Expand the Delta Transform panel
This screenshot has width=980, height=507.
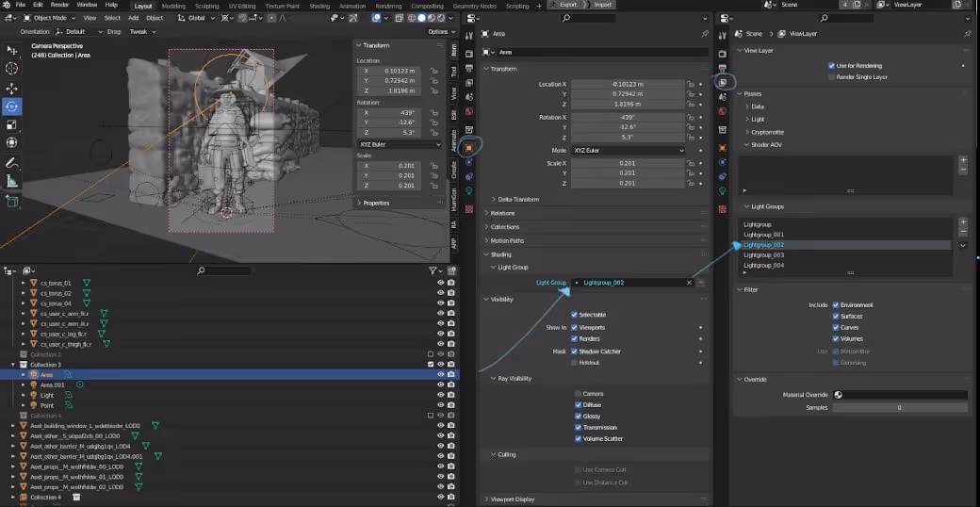point(518,200)
